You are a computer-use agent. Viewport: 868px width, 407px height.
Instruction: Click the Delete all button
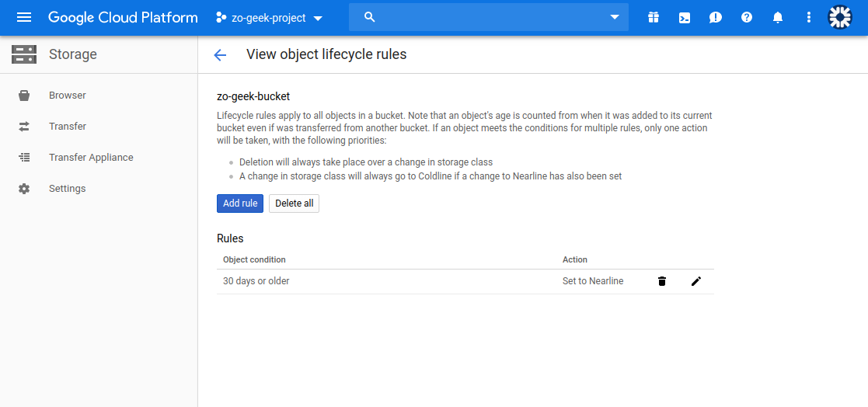pyautogui.click(x=294, y=203)
